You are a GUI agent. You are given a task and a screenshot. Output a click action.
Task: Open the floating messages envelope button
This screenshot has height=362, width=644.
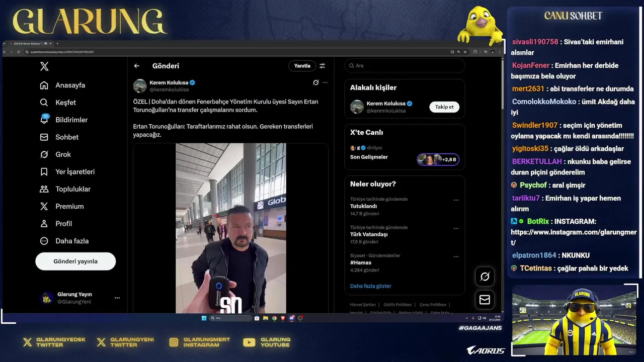pos(485,300)
